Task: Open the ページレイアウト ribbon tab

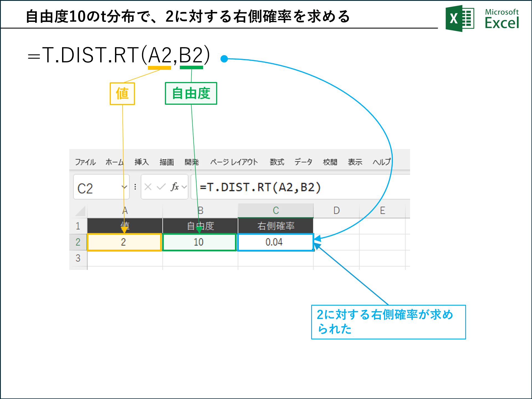Action: tap(234, 162)
